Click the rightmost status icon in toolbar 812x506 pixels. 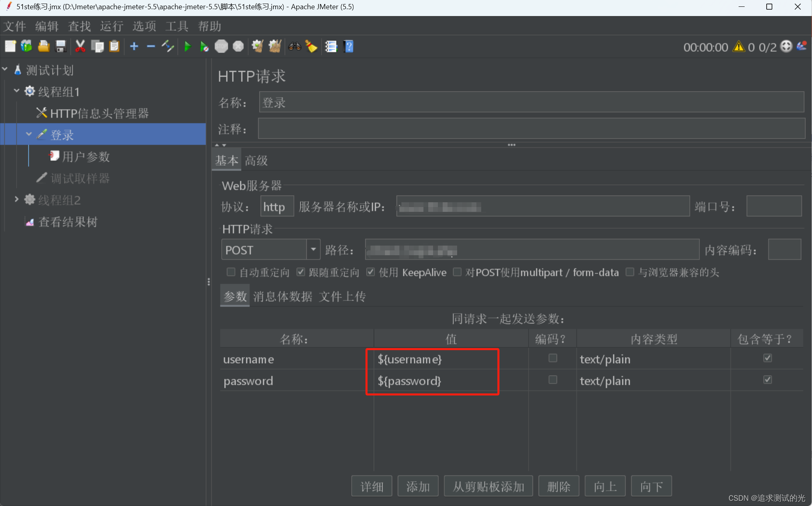[x=802, y=46]
